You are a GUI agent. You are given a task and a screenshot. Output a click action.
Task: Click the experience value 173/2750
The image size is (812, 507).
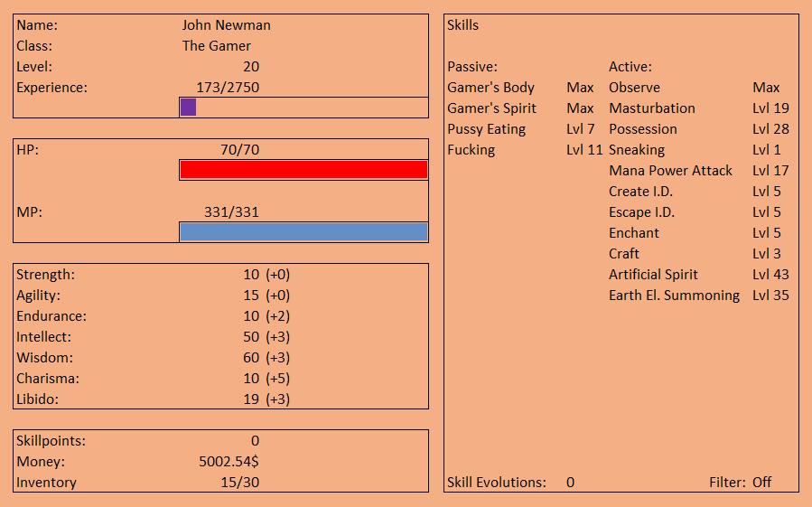[228, 87]
